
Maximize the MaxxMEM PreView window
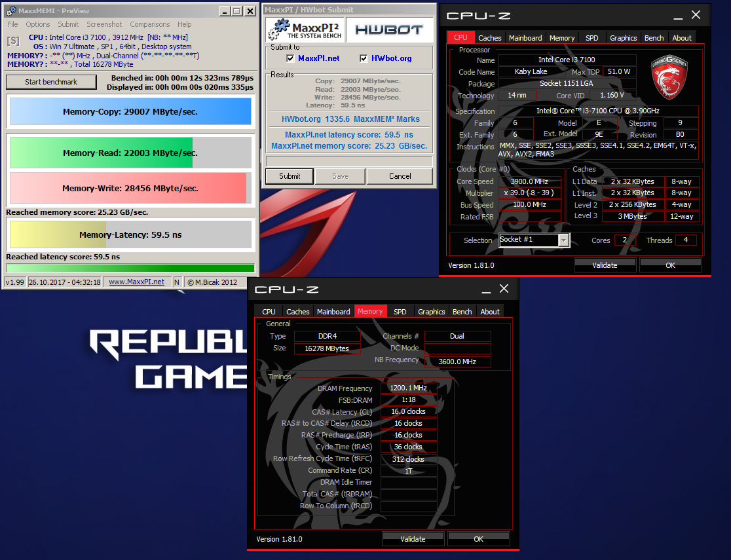click(237, 10)
